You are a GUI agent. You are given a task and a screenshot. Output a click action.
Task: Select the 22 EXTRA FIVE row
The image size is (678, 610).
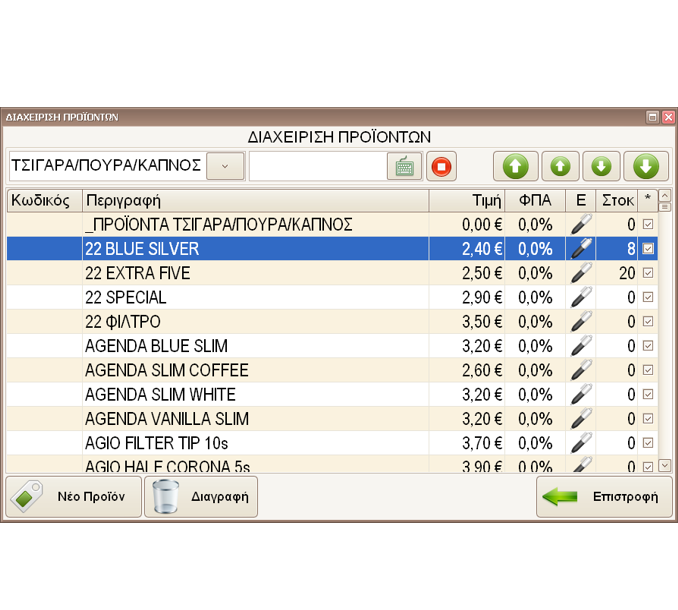[332, 273]
